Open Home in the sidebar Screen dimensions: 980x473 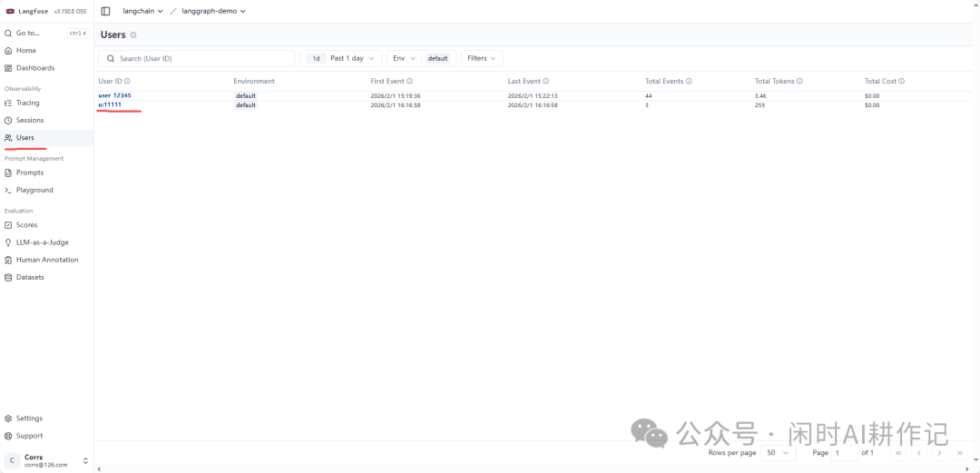click(x=47, y=51)
